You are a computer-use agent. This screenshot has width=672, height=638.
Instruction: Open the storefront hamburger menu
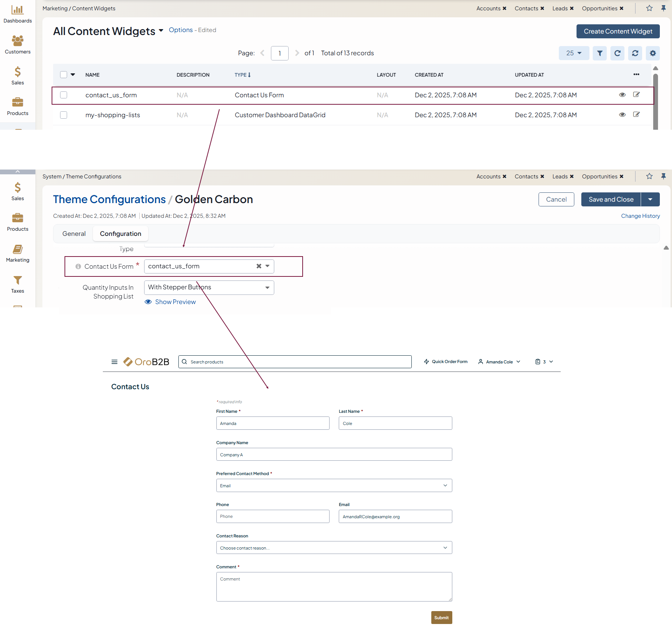pyautogui.click(x=115, y=362)
